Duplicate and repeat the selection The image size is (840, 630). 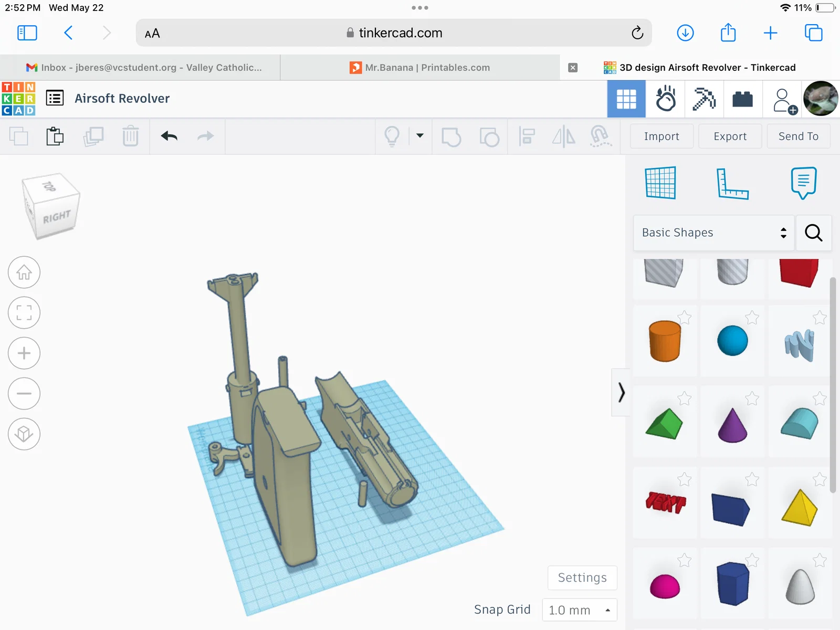[93, 136]
